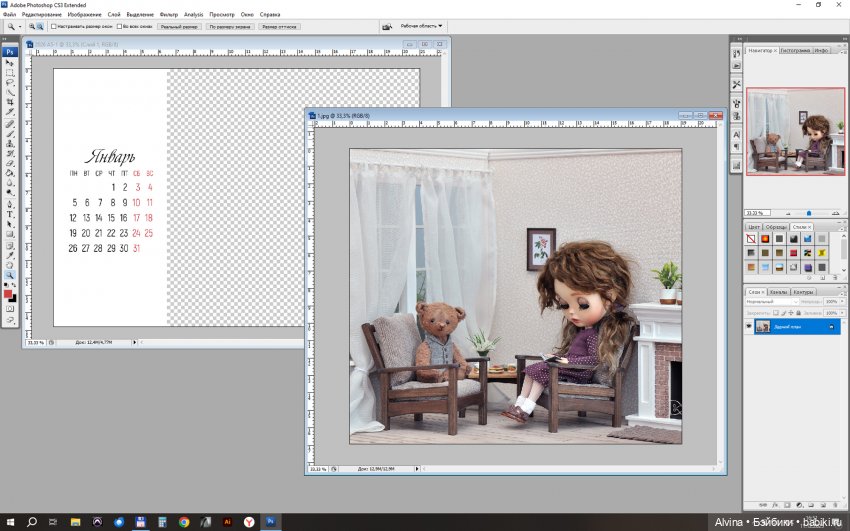This screenshot has height=531, width=850.
Task: Open Adobe Illustrator from the taskbar
Action: tap(227, 521)
